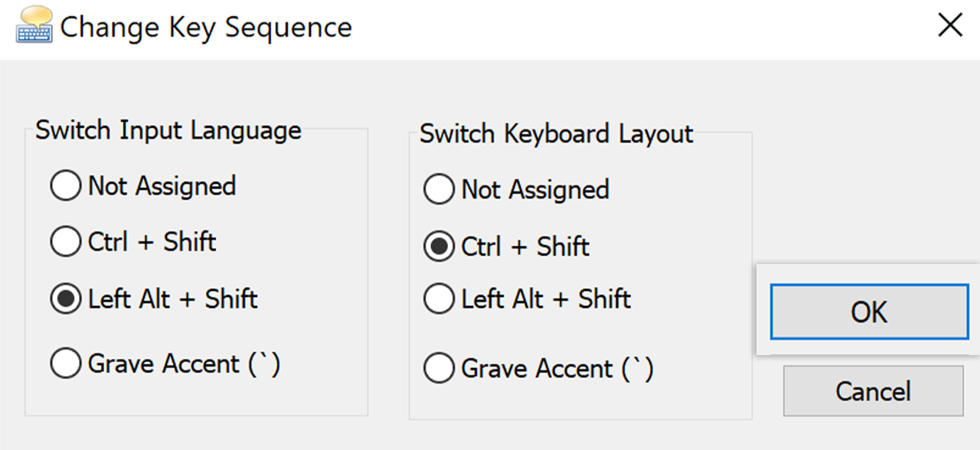Click the Switch Keyboard Layout group heading

(x=556, y=134)
